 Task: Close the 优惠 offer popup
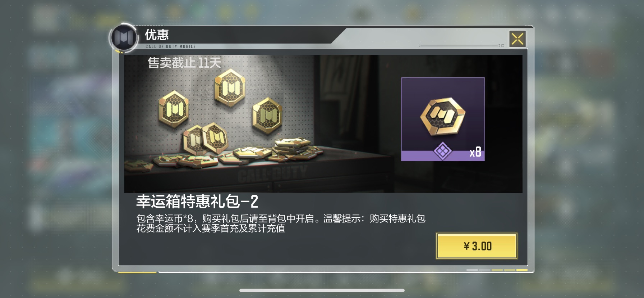[517, 39]
